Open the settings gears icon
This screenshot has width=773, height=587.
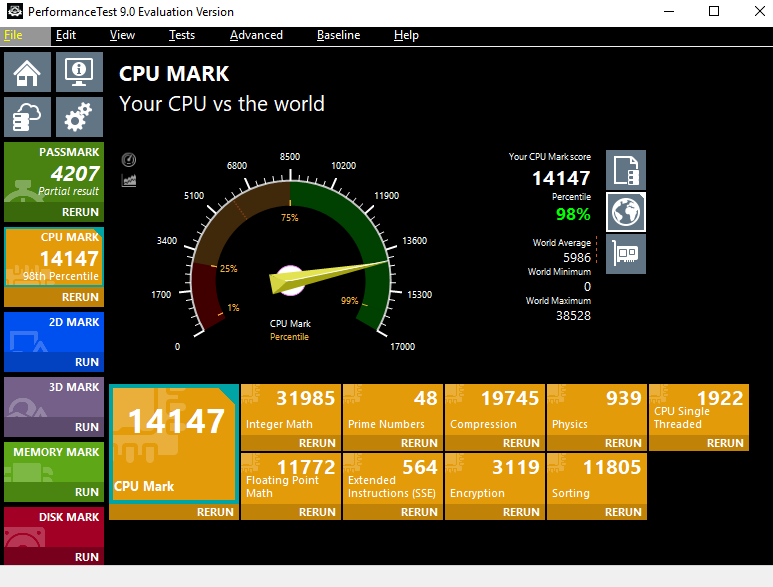click(79, 117)
